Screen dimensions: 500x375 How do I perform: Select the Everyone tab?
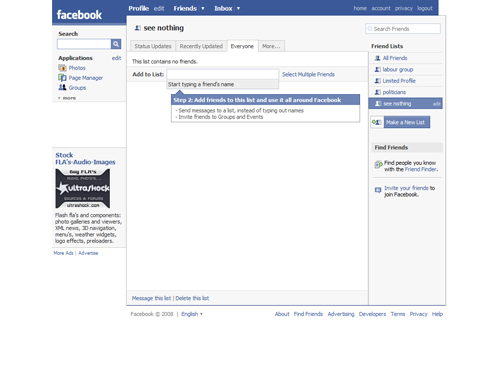pyautogui.click(x=242, y=46)
